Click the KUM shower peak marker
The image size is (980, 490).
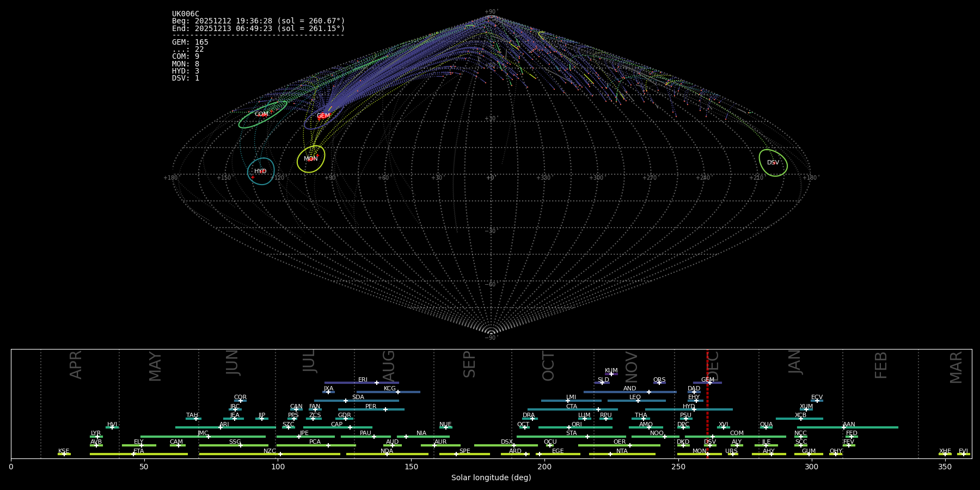pos(611,374)
